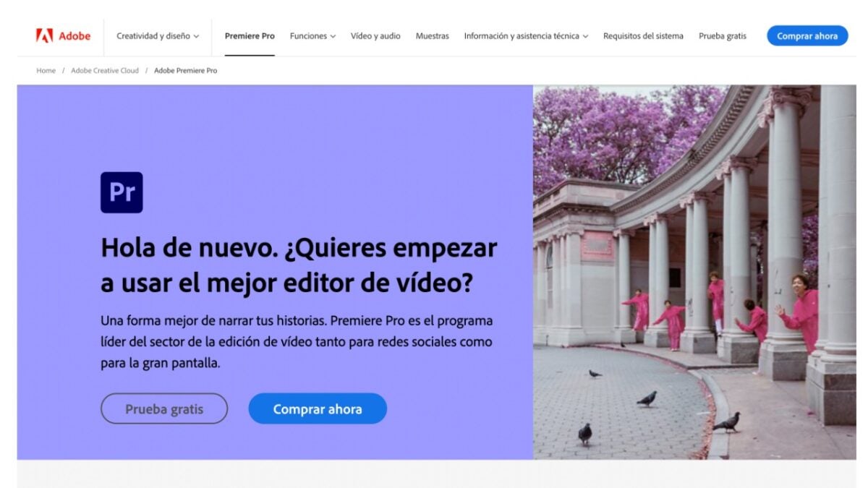
Task: Open the Creatividad y diseño dropdown
Action: point(157,36)
